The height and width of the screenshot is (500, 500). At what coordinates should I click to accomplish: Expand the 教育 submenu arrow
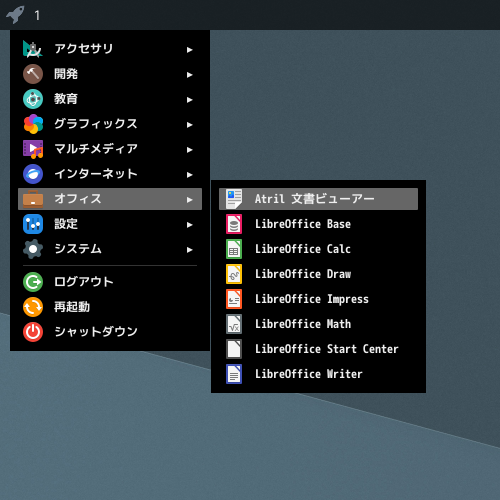pyautogui.click(x=189, y=100)
